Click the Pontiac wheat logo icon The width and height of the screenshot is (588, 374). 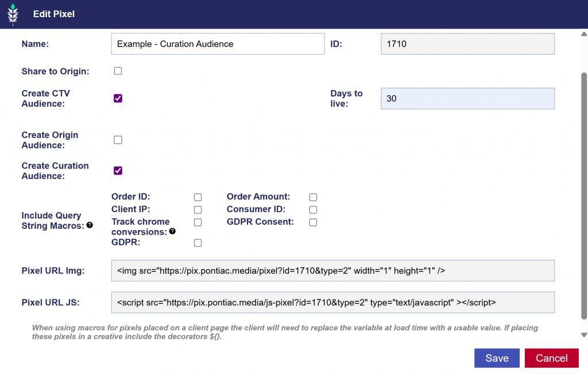click(13, 14)
